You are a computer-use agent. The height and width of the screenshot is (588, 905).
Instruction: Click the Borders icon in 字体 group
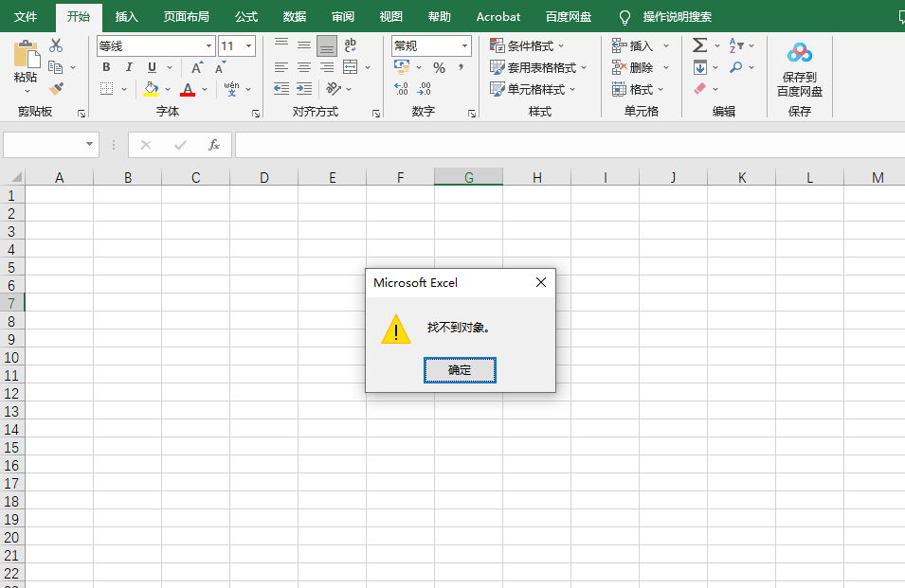click(x=108, y=87)
